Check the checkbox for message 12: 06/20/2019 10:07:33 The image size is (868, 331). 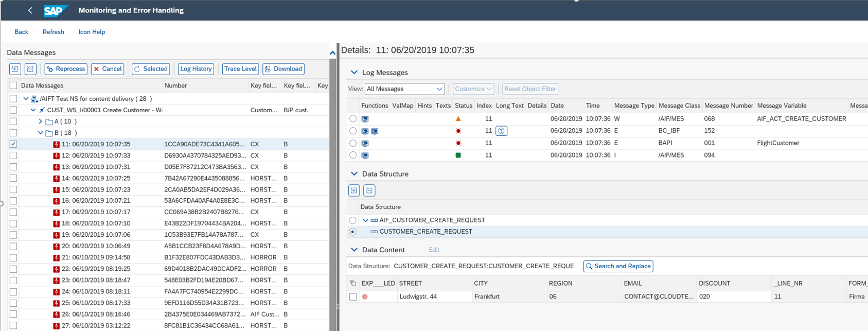tap(13, 155)
